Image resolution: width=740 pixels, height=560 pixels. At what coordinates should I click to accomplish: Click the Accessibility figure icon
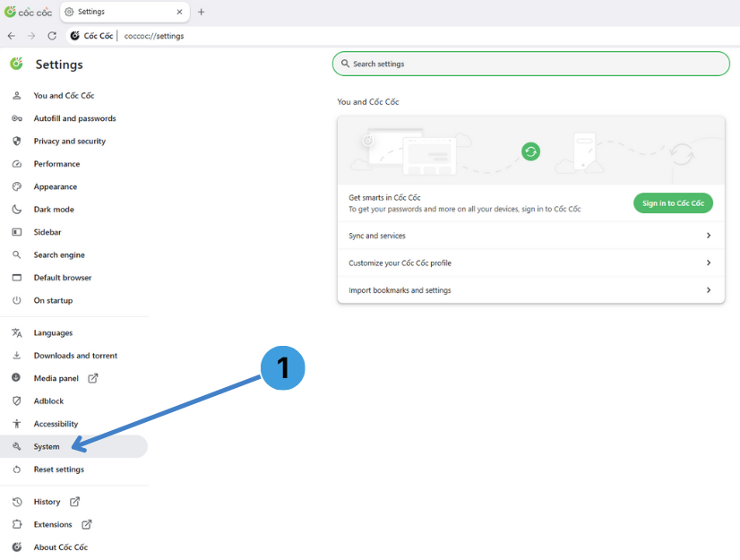pyautogui.click(x=16, y=424)
